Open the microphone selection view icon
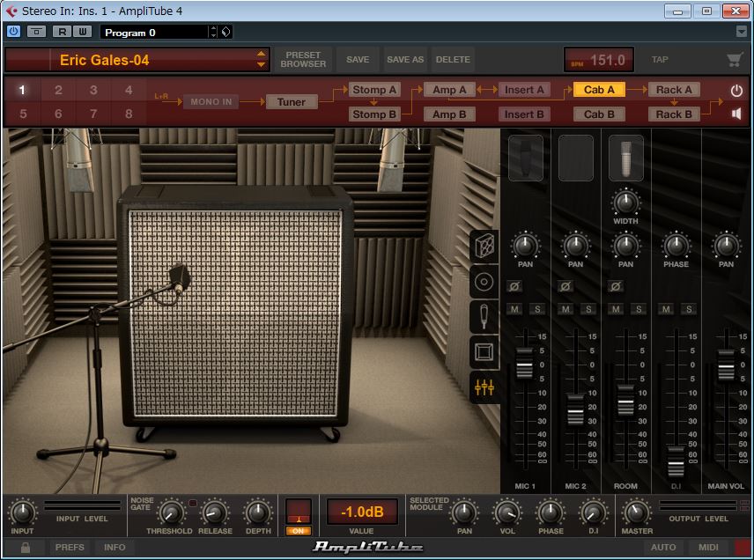This screenshot has height=560, width=754. [x=484, y=317]
